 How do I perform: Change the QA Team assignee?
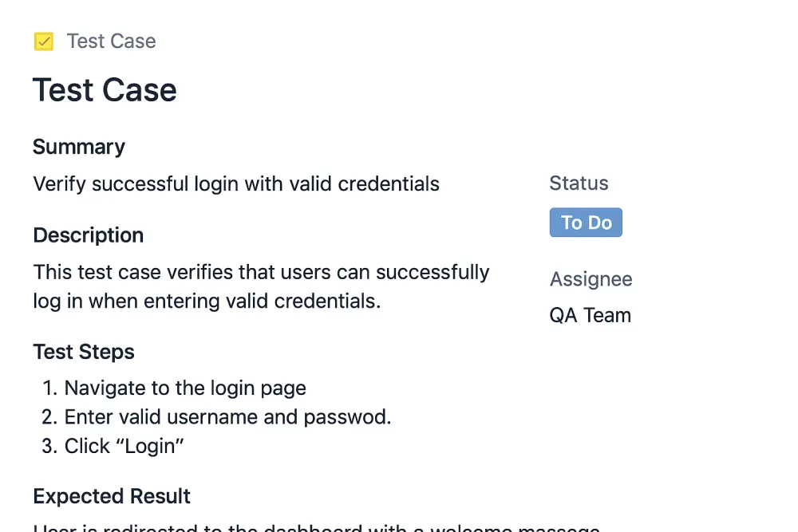pos(590,315)
